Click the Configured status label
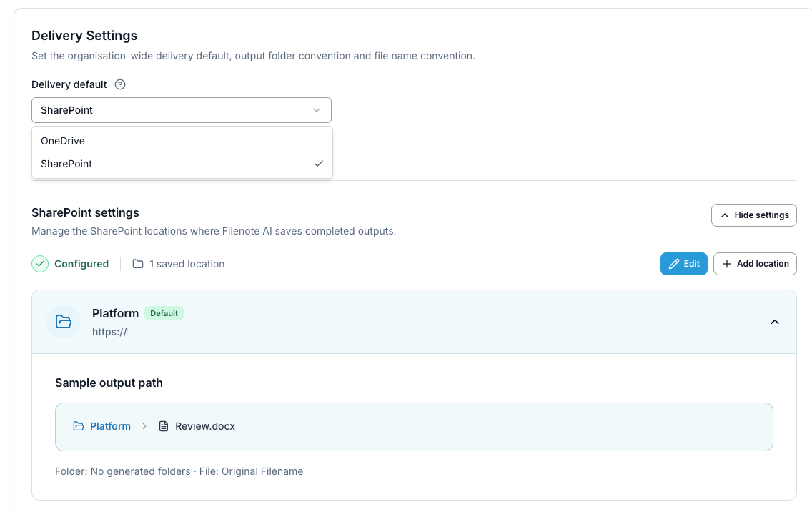The image size is (812, 512). pos(81,264)
